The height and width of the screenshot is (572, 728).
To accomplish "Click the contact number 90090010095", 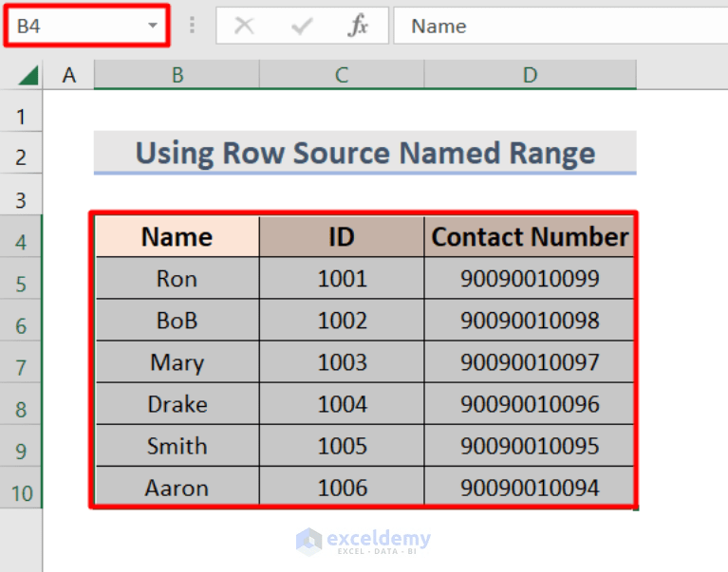I will point(530,445).
